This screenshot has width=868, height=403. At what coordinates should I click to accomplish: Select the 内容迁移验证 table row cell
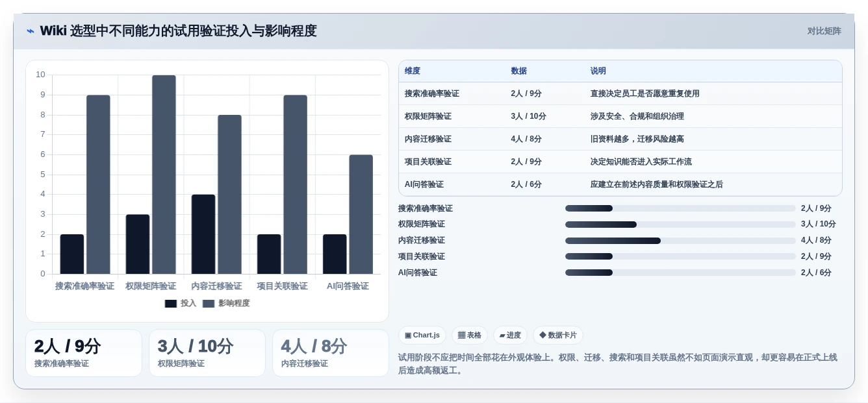tap(428, 139)
